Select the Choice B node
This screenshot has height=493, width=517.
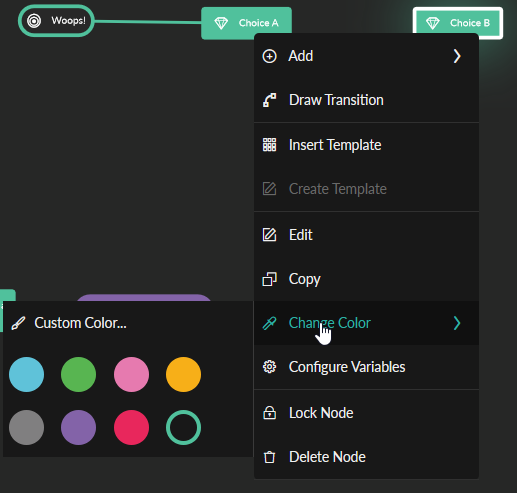click(458, 23)
